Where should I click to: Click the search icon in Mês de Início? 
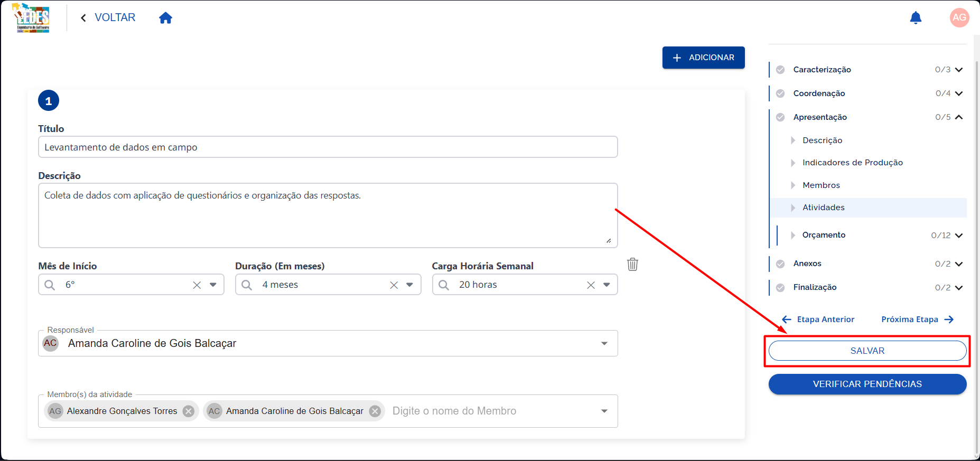(x=50, y=285)
